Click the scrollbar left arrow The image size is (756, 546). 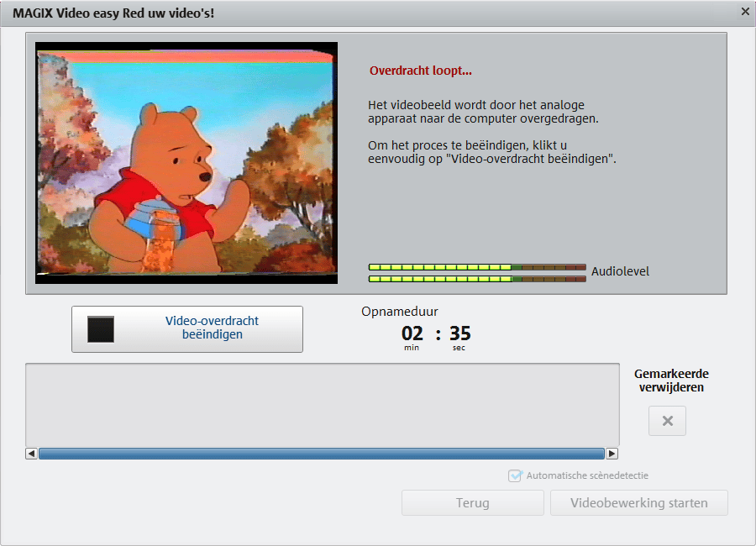[x=31, y=454]
